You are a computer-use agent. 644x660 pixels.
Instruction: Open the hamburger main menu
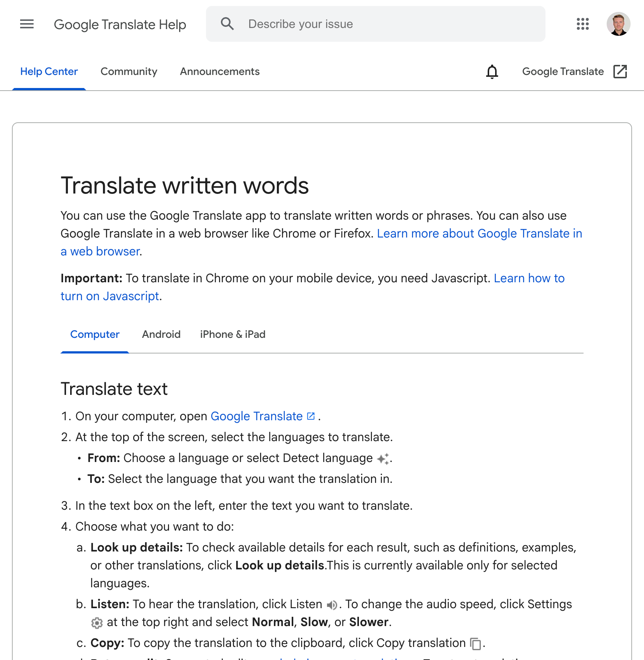click(27, 24)
